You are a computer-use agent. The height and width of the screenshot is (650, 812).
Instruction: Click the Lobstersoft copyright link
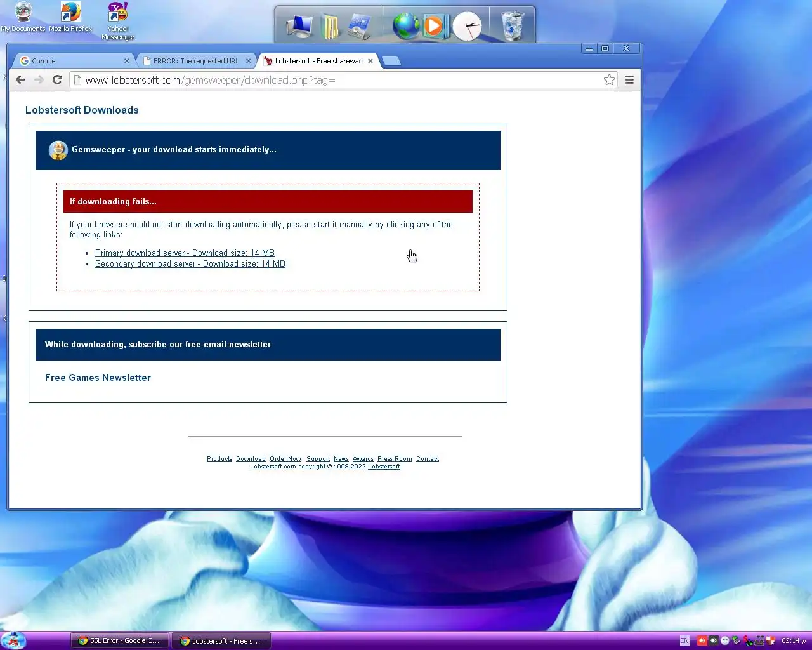384,467
